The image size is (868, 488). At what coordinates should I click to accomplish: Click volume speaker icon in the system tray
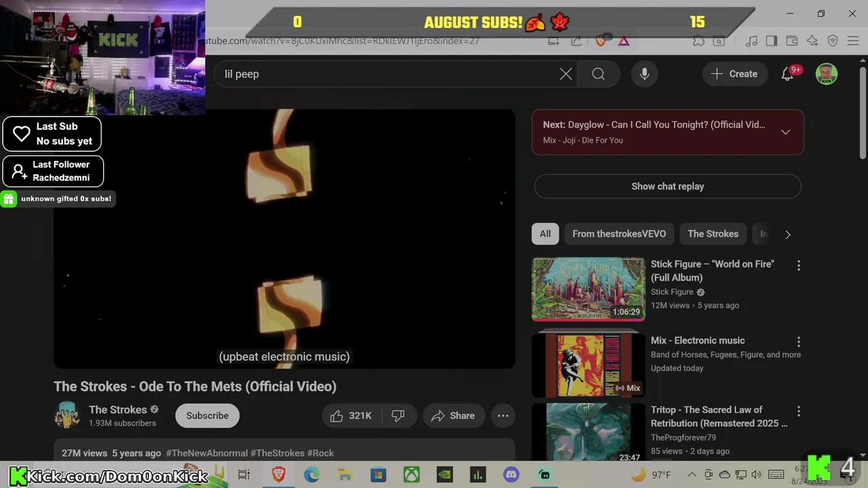[757, 475]
